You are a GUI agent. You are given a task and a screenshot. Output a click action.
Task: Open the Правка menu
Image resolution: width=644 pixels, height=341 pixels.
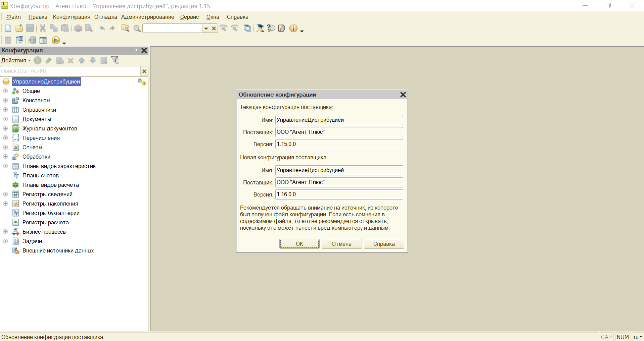(x=38, y=17)
